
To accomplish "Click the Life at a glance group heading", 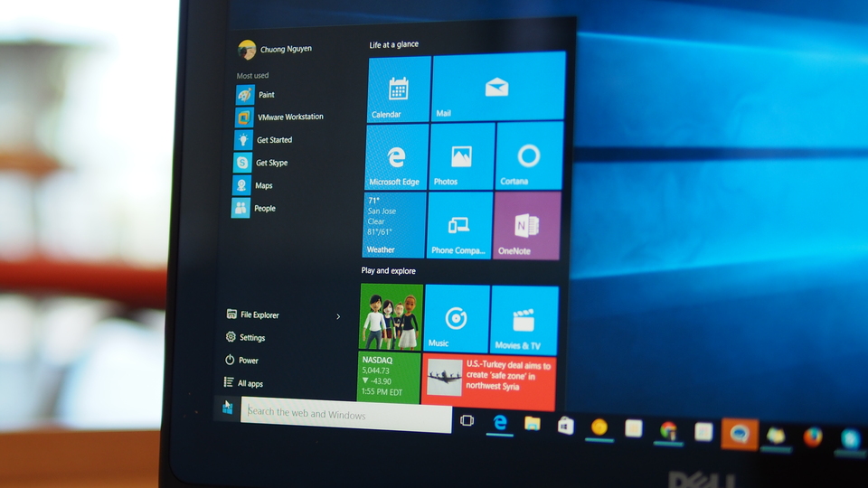I will tap(394, 45).
